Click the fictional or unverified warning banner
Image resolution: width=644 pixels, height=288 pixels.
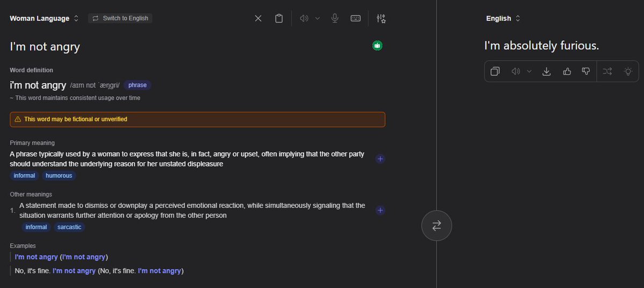point(198,120)
